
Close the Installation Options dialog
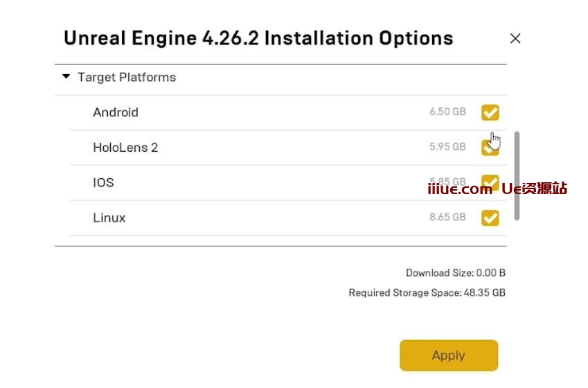(515, 39)
